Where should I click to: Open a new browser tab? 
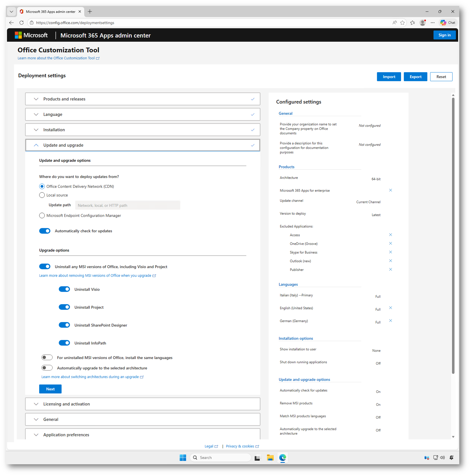tap(90, 11)
